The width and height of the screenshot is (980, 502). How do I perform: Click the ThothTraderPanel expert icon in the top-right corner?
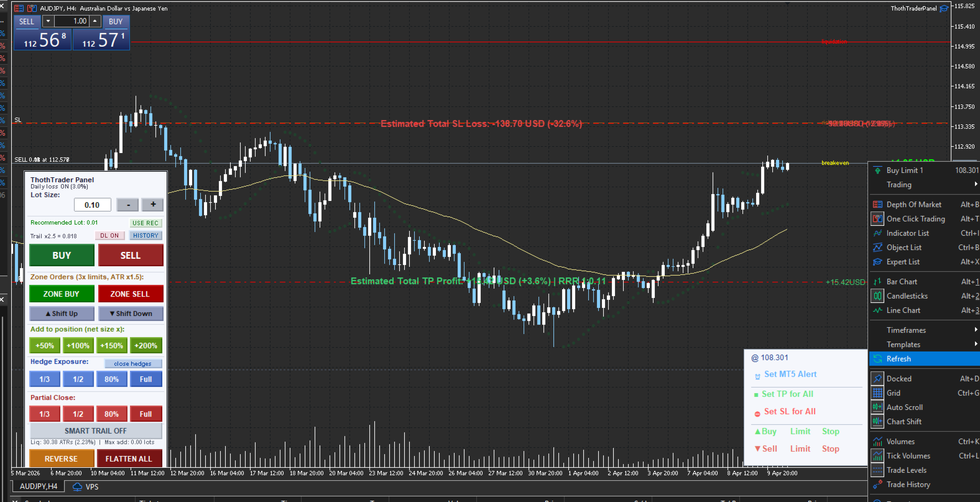click(945, 9)
